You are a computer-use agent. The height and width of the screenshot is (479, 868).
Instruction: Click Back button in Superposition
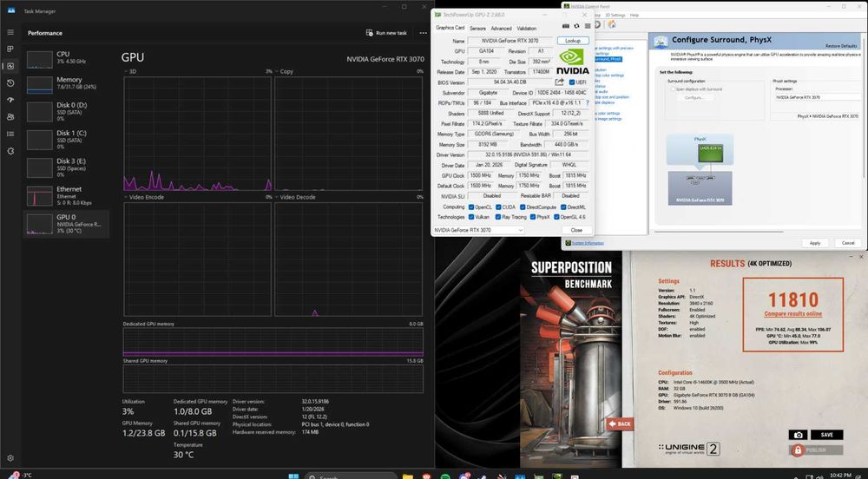620,423
